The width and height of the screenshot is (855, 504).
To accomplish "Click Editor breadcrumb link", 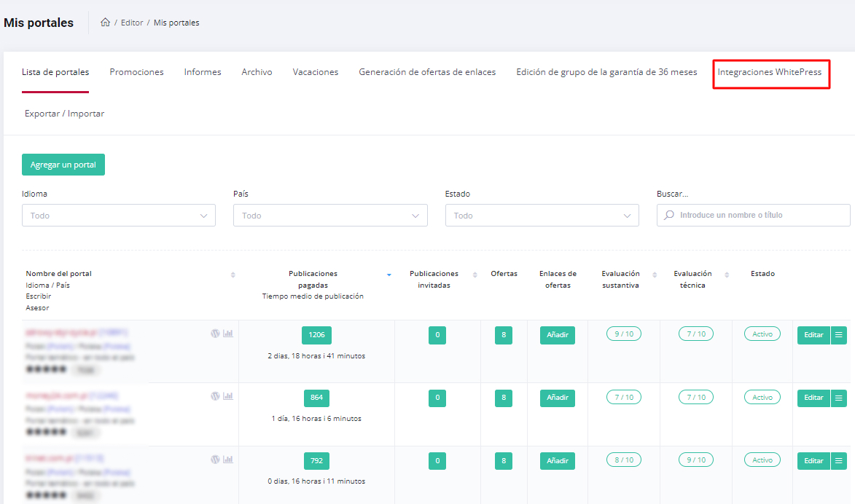I will 132,23.
